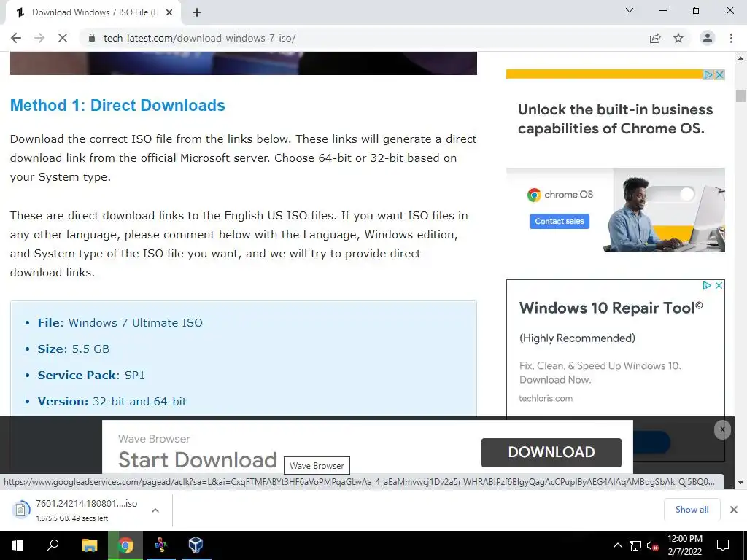Click the page vertical scrollbar thumb
747x560 pixels.
tap(740, 96)
